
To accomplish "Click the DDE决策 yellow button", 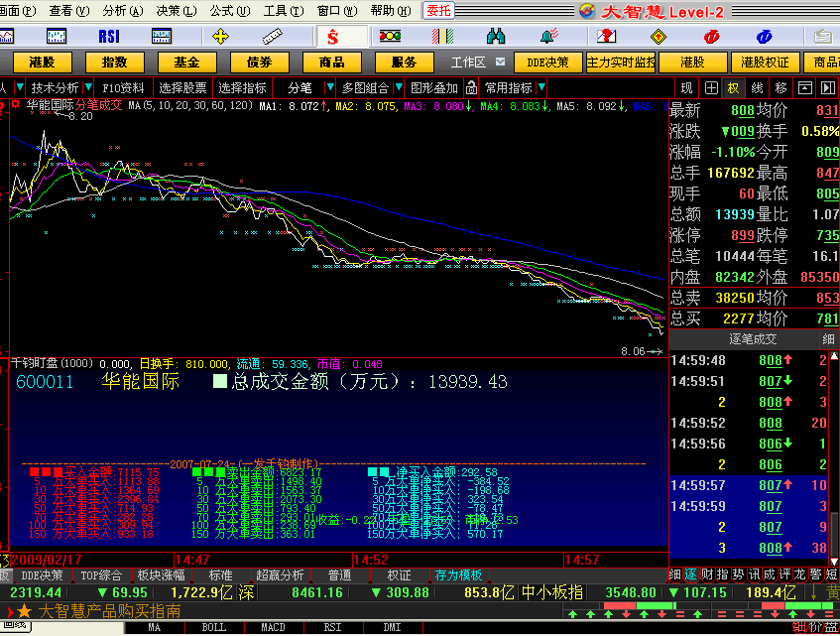I will [x=547, y=63].
